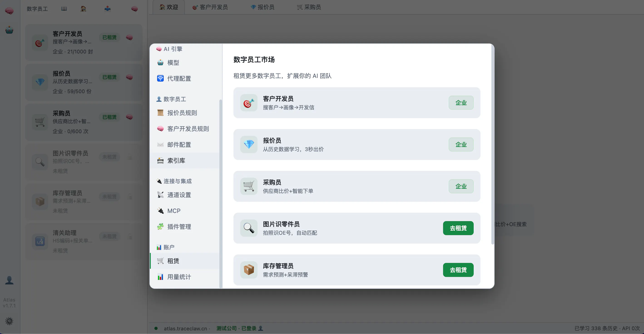The image size is (644, 334).
Task: Switch to the 报价员 tab
Action: [x=262, y=7]
